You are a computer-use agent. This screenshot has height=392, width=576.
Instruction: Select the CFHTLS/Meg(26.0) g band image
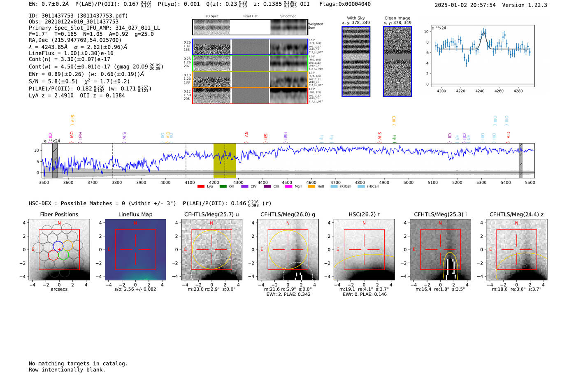click(288, 250)
